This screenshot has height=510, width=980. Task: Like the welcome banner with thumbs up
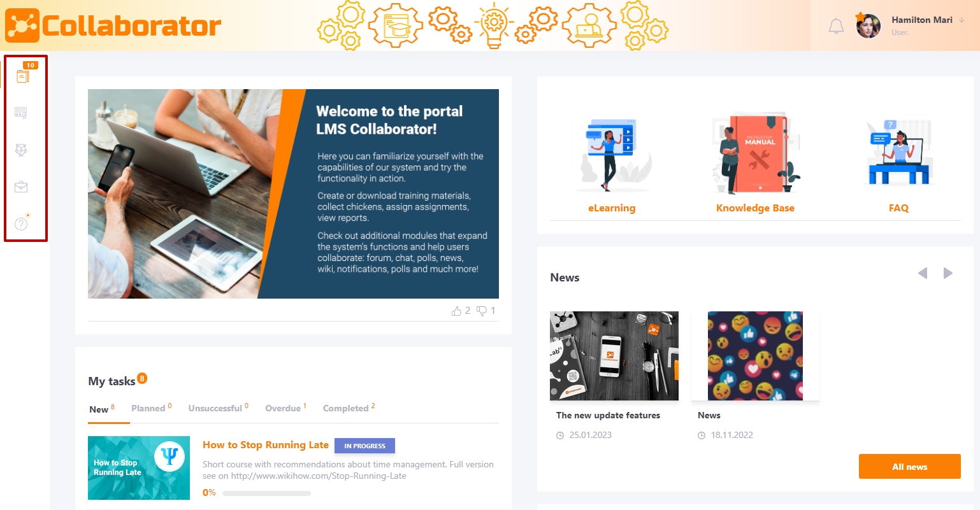(x=456, y=311)
